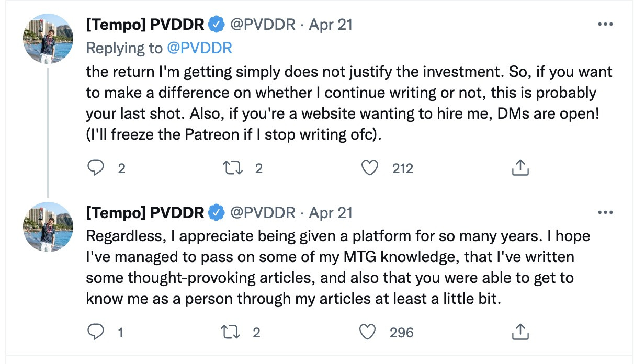Click the first tweet's [Tempo] PVDDR name
The image size is (634, 364).
click(145, 25)
